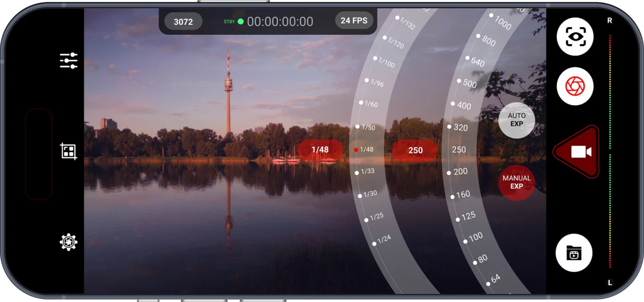Tap the focus eye scan icon

(575, 37)
